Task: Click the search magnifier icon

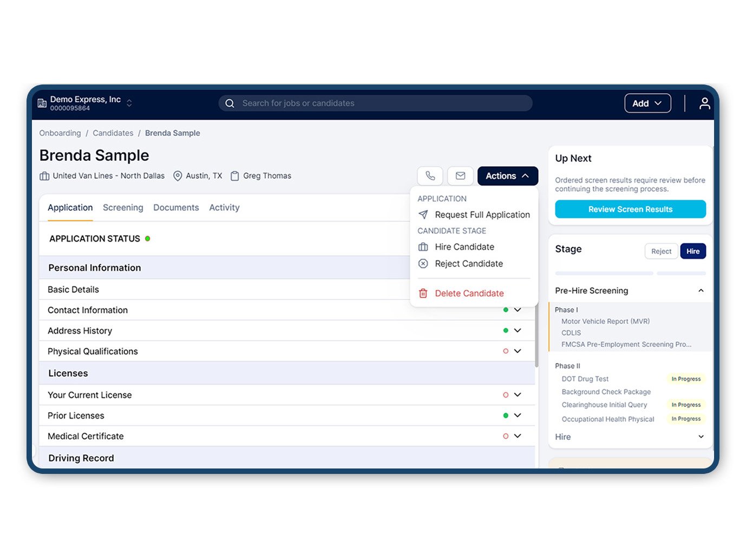Action: 230,103
